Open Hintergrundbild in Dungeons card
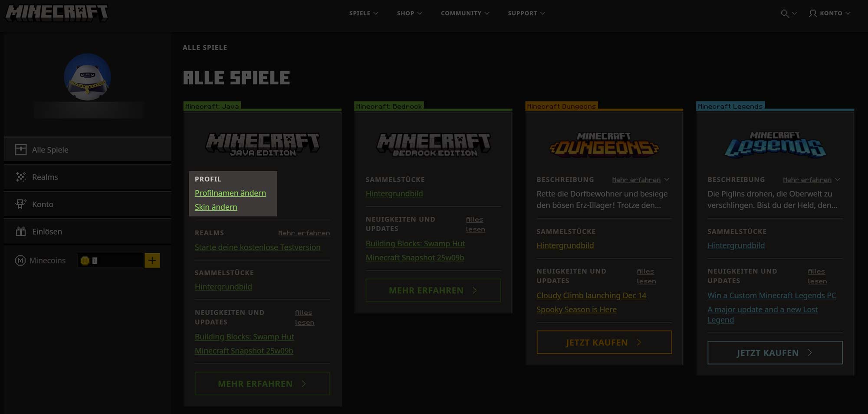 coord(565,245)
